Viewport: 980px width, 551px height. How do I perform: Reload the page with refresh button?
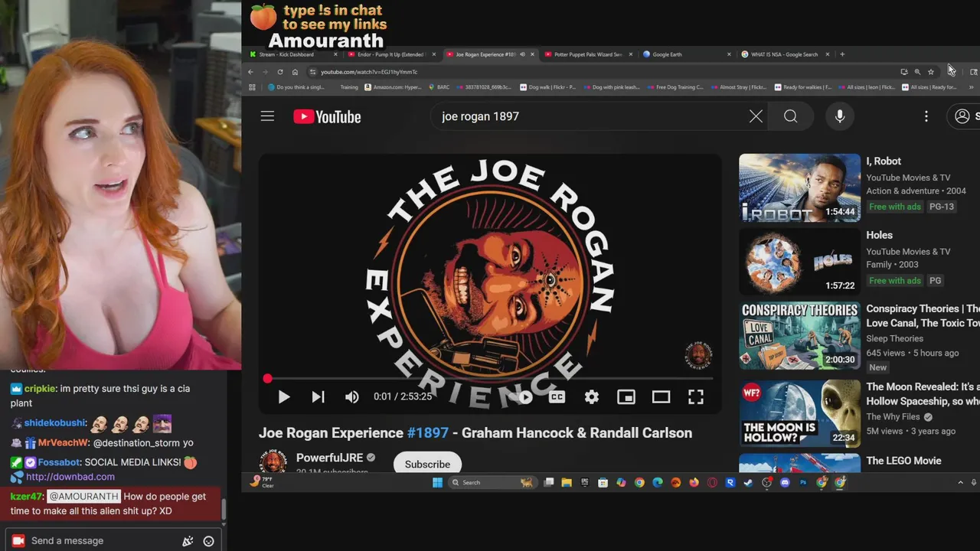click(280, 72)
